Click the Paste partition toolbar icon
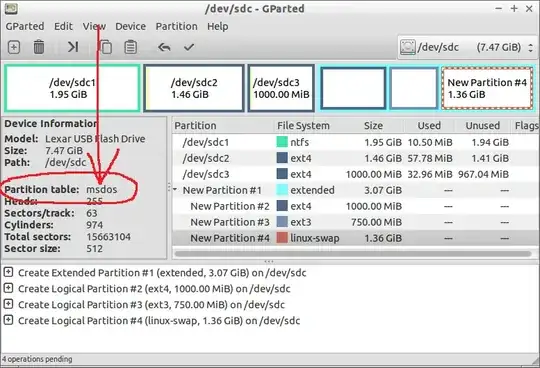This screenshot has width=540, height=368. coord(131,47)
